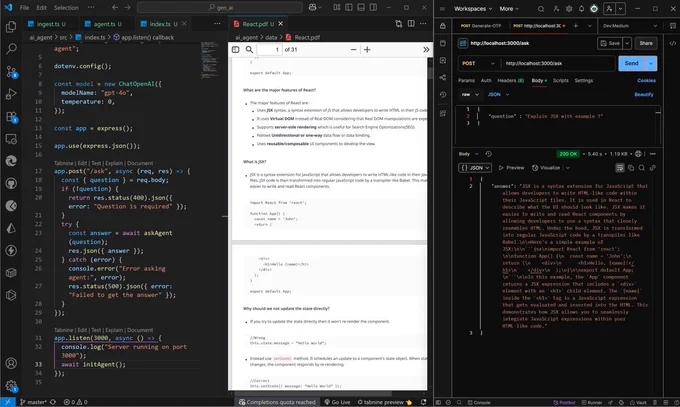Viewport: 680px width, 407px height.
Task: Click Save button in Postman
Action: tap(610, 43)
